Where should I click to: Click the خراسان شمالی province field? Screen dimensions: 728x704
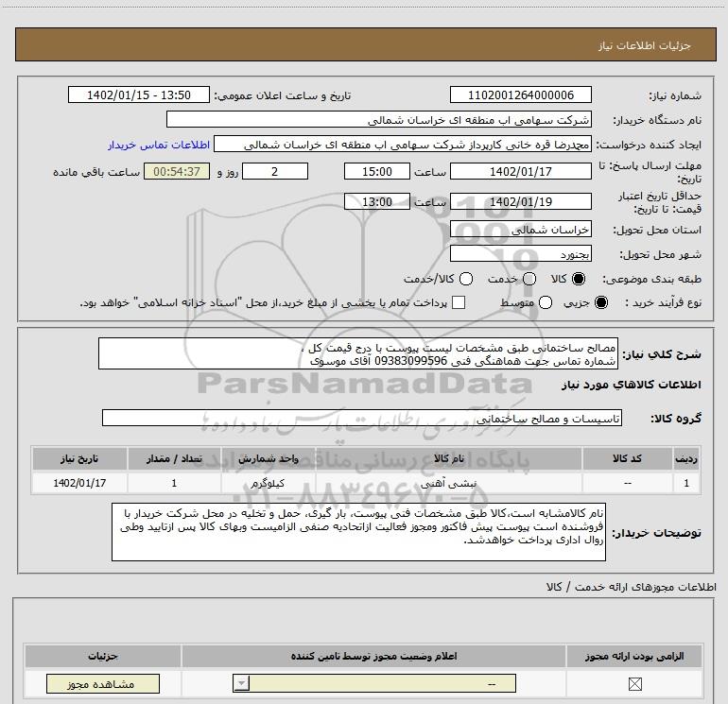pyautogui.click(x=520, y=230)
